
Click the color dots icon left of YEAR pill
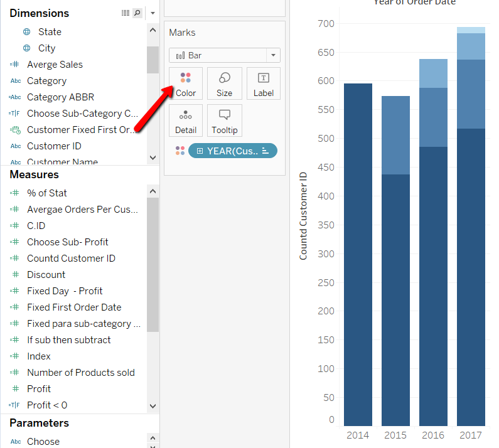tap(180, 151)
